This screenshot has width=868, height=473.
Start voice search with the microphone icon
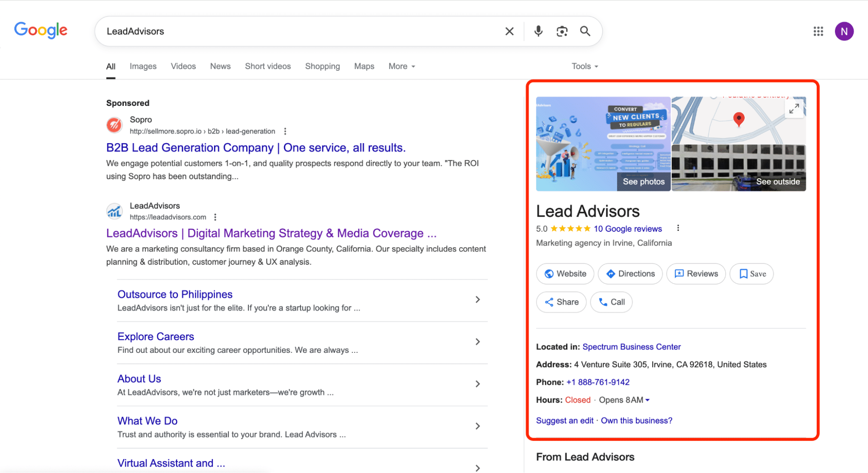coord(538,31)
